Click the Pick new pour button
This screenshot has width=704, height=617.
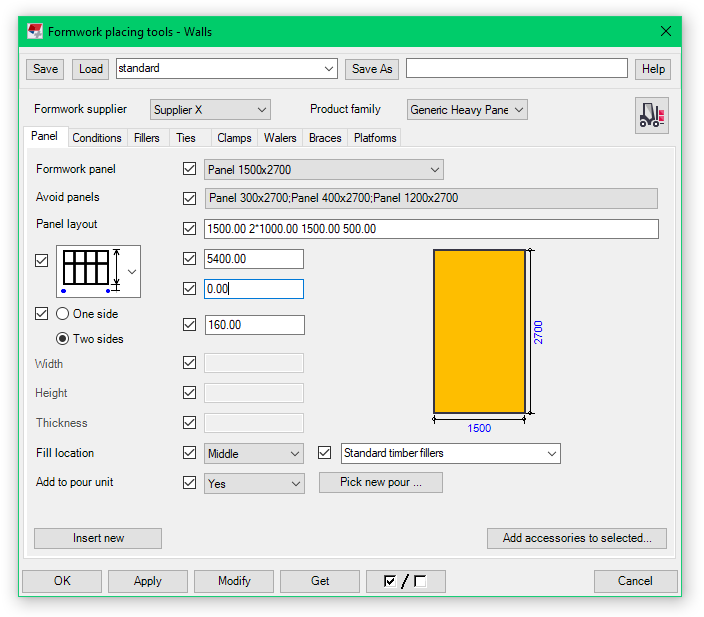click(x=380, y=483)
